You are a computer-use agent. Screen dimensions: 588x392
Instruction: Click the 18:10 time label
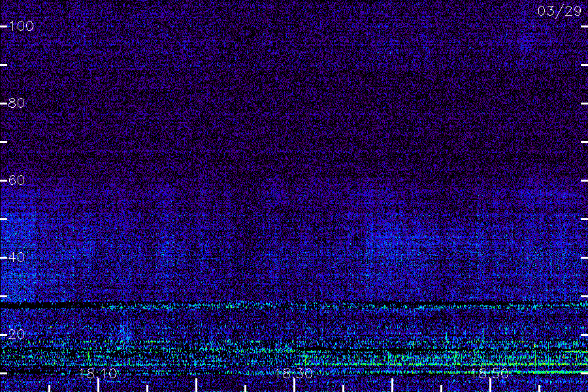pyautogui.click(x=98, y=373)
